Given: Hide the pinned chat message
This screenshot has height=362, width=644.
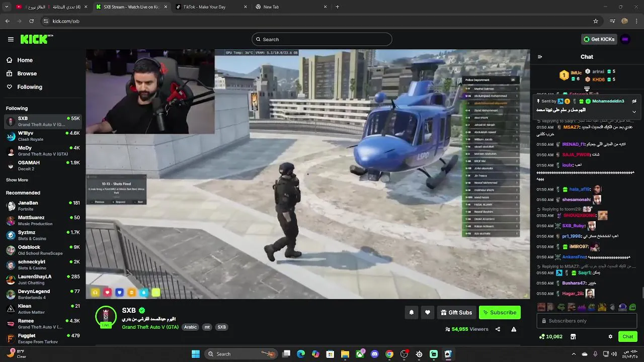Looking at the screenshot, I should point(634,101).
